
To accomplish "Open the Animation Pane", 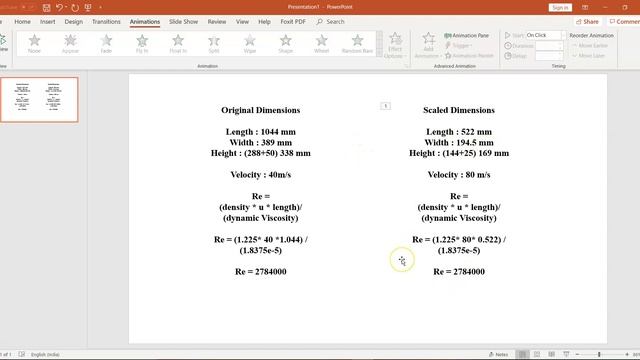I will [x=467, y=36].
